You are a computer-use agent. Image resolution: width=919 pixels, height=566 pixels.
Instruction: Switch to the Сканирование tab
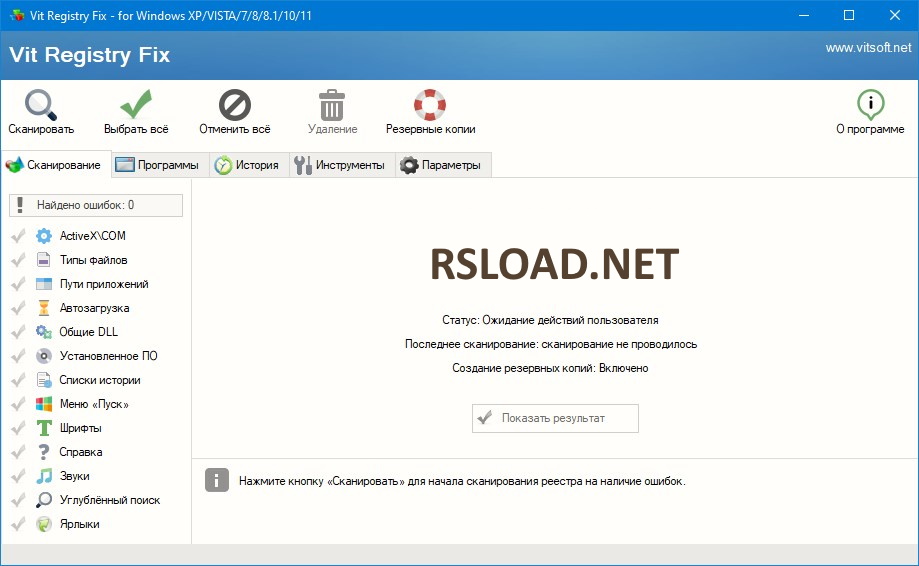[x=54, y=165]
